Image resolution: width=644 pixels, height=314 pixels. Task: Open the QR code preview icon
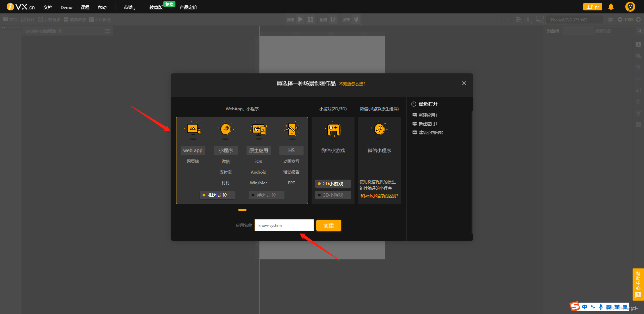click(311, 19)
